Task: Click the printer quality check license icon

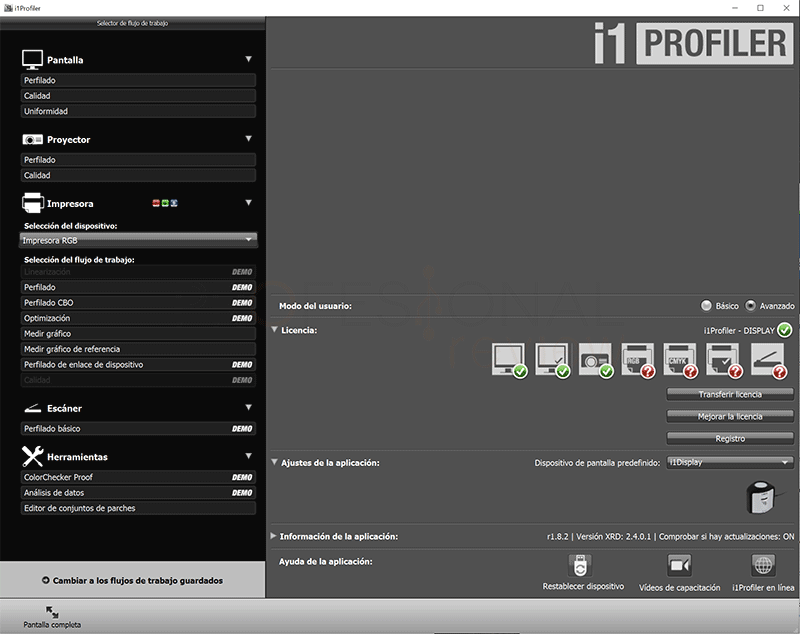Action: click(x=724, y=361)
